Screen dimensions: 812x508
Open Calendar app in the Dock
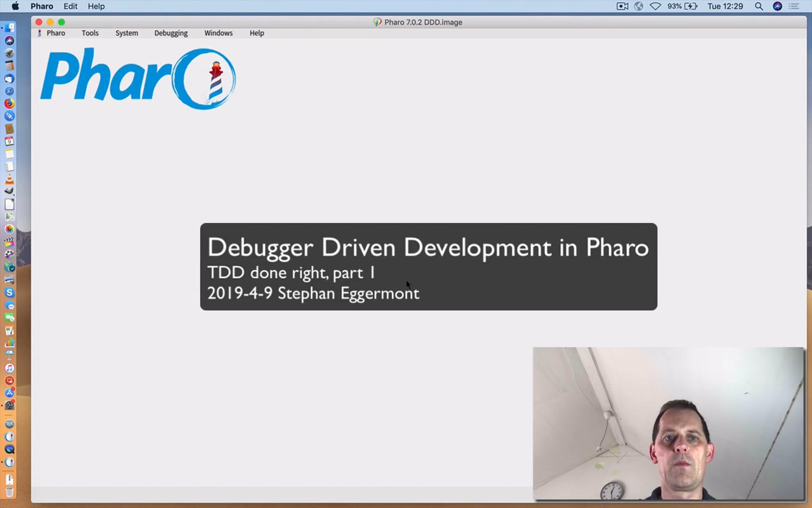click(x=9, y=141)
